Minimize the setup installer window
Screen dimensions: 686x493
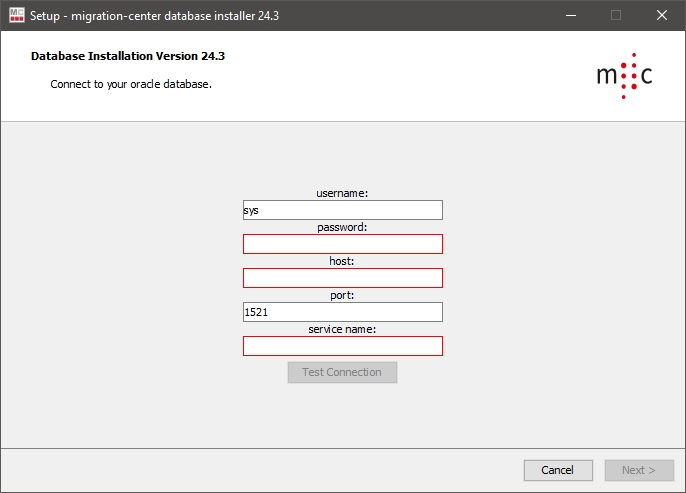tap(570, 15)
